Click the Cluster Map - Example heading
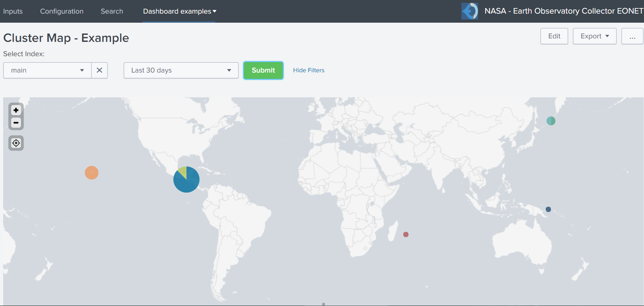Screen dimensions: 644x306 (66, 38)
